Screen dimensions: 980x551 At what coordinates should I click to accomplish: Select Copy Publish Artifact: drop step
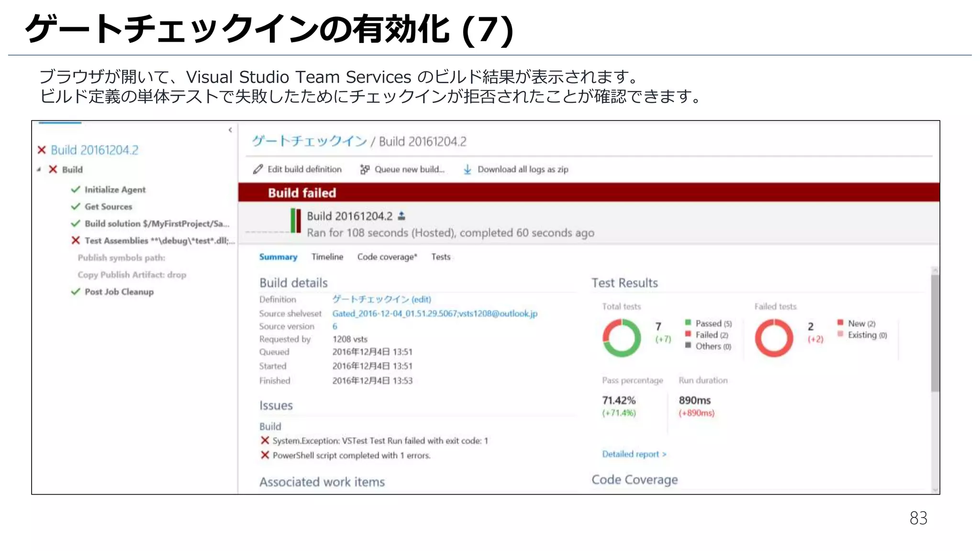(132, 275)
